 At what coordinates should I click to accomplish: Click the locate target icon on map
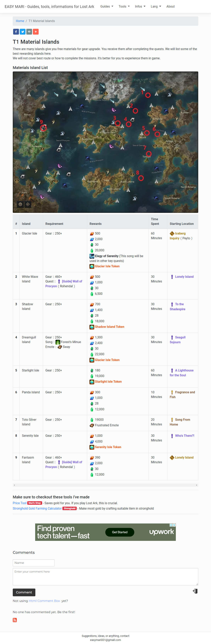28,204
